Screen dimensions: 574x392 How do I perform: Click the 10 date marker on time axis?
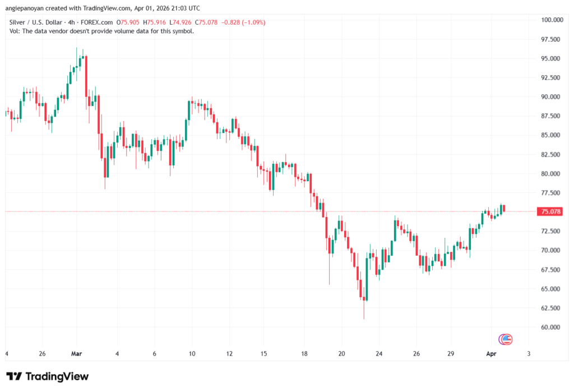[192, 354]
